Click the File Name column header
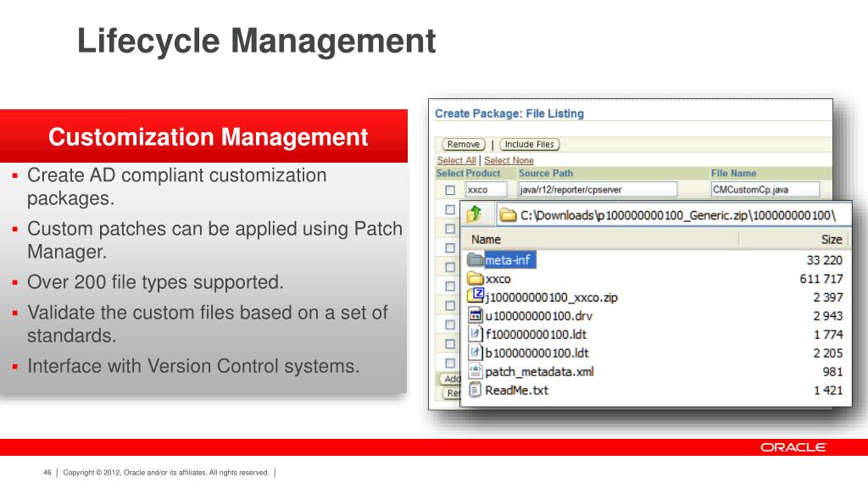This screenshot has width=868, height=488. (733, 173)
